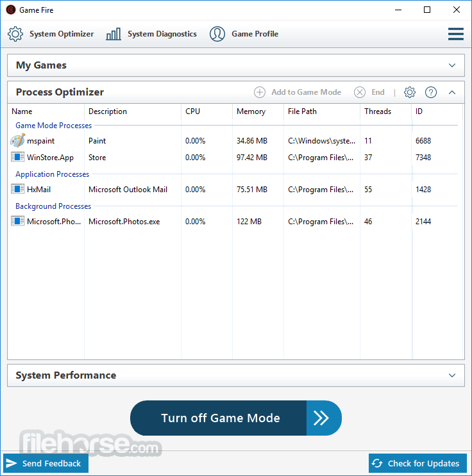Image resolution: width=472 pixels, height=476 pixels.
Task: Click process ID 6688
Action: click(423, 141)
